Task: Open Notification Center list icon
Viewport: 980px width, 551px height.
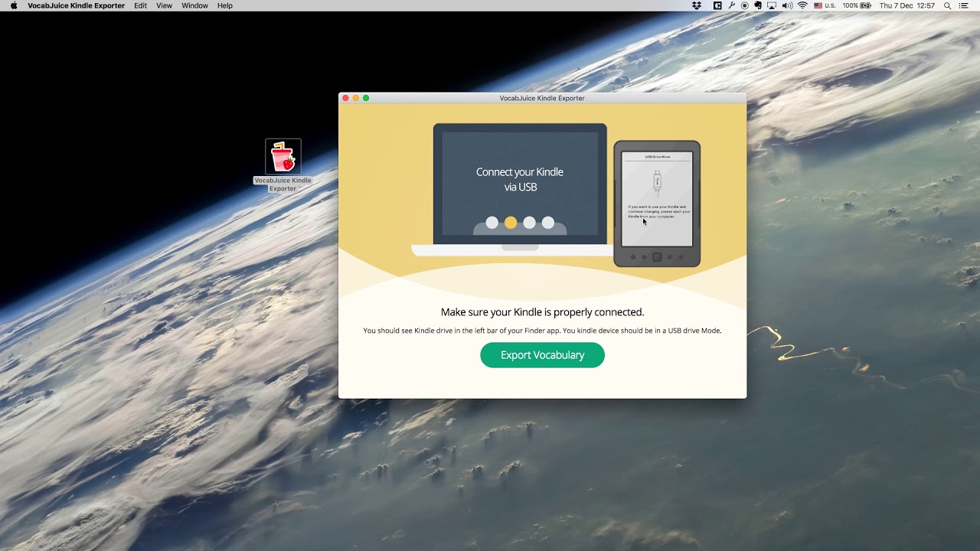Action: 964,5
